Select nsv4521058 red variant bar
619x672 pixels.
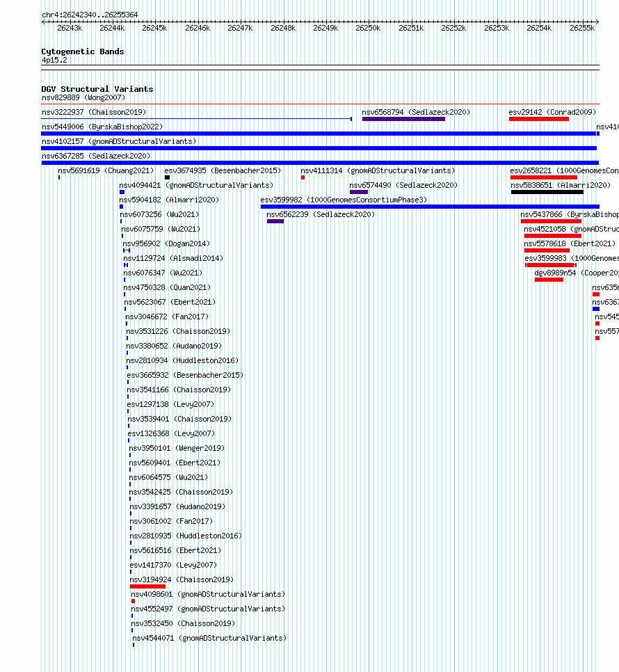click(553, 236)
